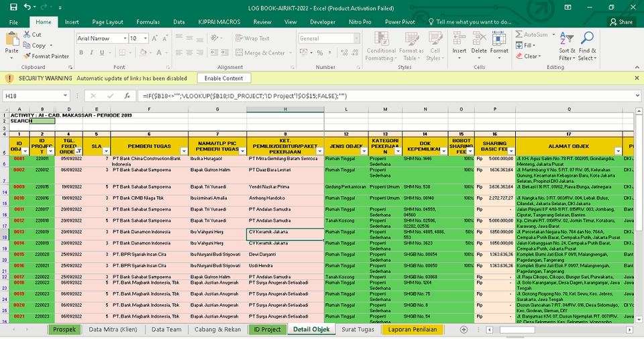Switch to the Laporan Penilaian sheet
The width and height of the screenshot is (644, 339).
pos(412,329)
